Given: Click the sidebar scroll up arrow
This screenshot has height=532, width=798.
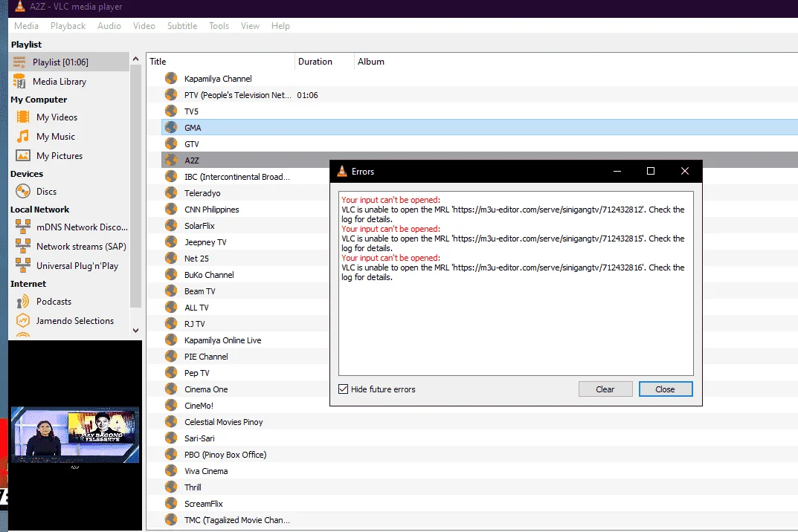Looking at the screenshot, I should 136,59.
